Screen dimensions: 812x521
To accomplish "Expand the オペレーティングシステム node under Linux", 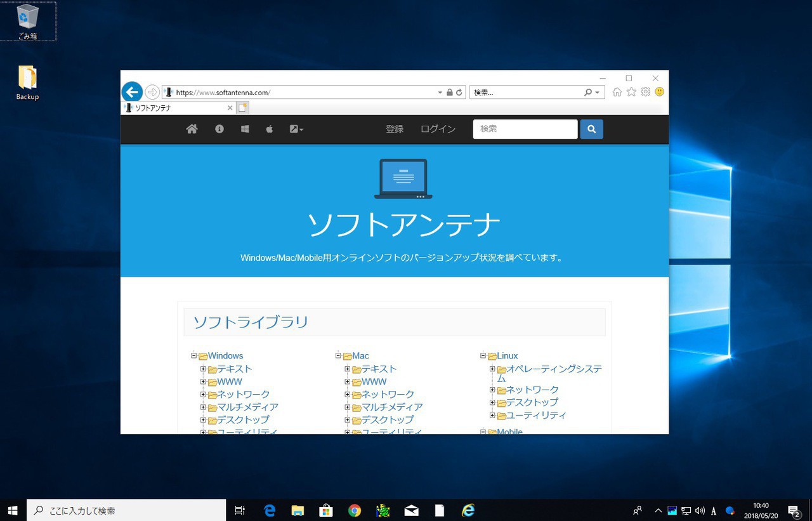I will coord(492,369).
